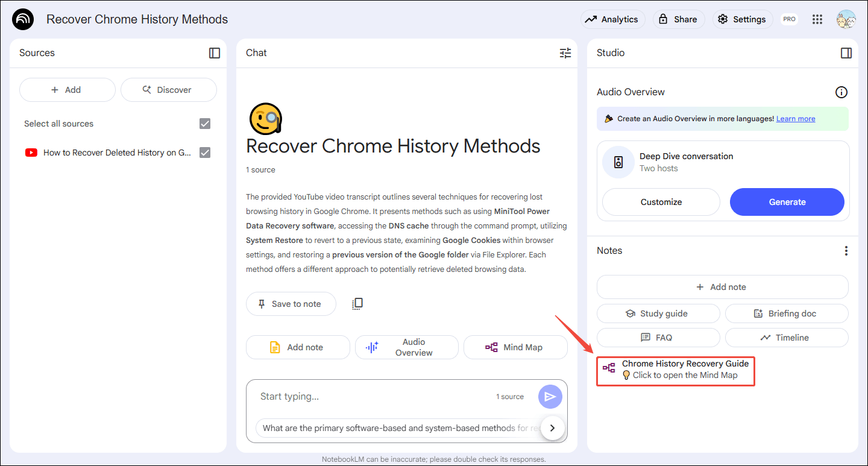Click the YouTube source icon
This screenshot has height=466, width=868.
click(31, 153)
